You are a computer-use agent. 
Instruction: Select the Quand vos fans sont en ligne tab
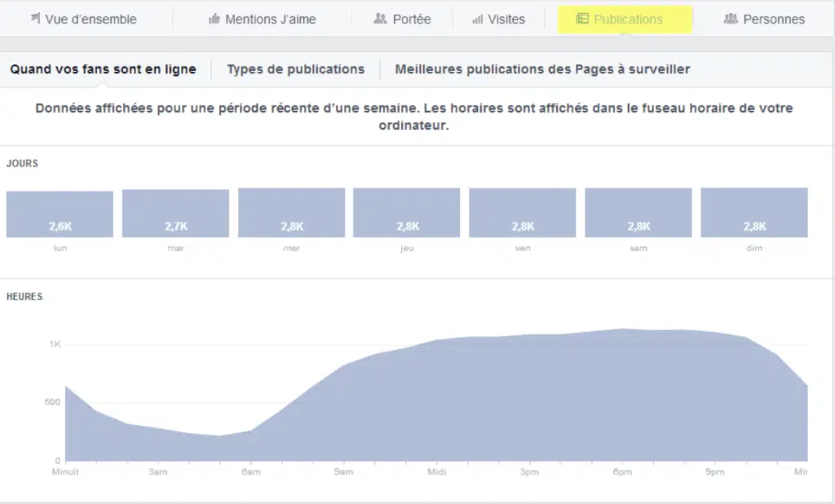104,69
